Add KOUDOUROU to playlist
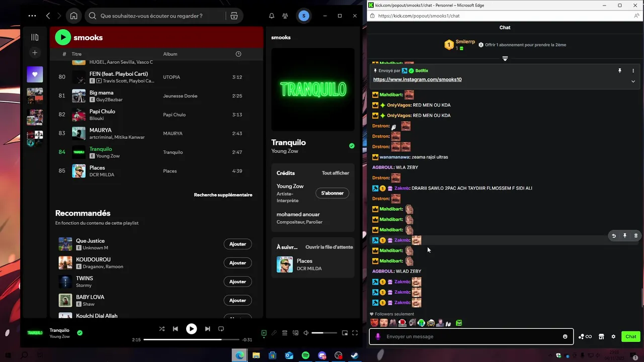This screenshot has width=644, height=362. pos(237,262)
